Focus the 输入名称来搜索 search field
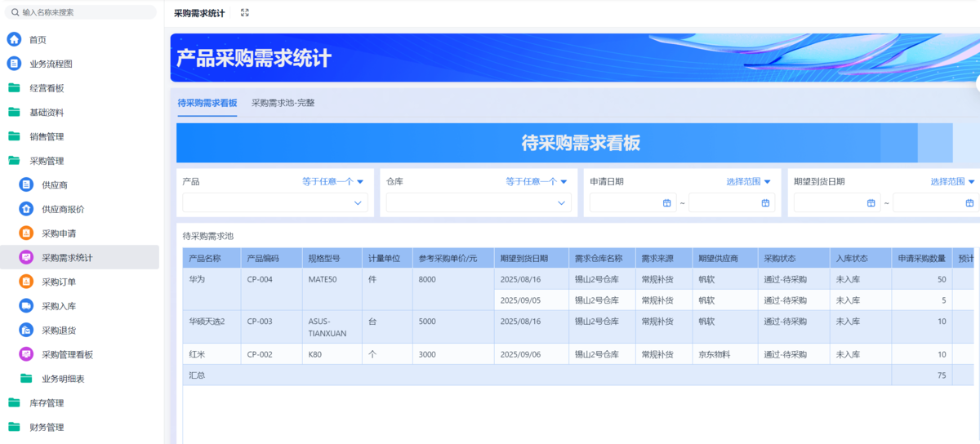 tap(81, 12)
